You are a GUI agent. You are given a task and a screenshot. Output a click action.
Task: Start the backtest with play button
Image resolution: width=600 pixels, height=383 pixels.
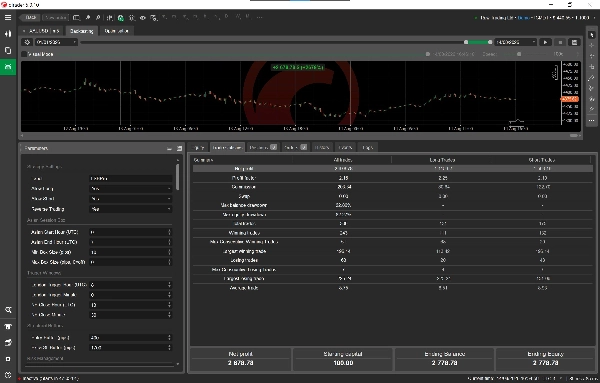(x=545, y=42)
